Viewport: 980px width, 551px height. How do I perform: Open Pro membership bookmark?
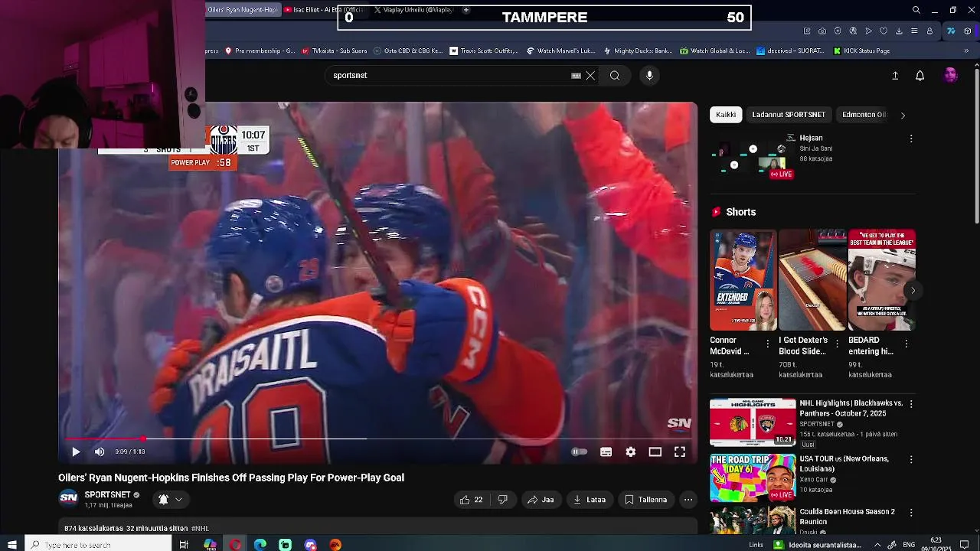(x=260, y=51)
